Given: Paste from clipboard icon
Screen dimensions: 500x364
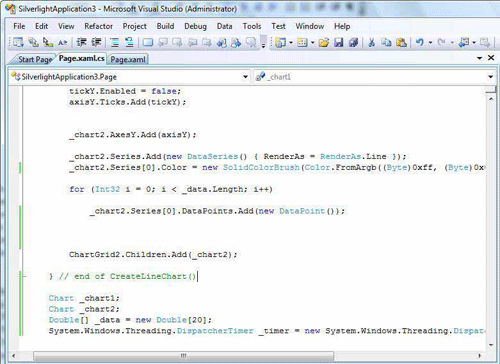Looking at the screenshot, I should (x=401, y=43).
